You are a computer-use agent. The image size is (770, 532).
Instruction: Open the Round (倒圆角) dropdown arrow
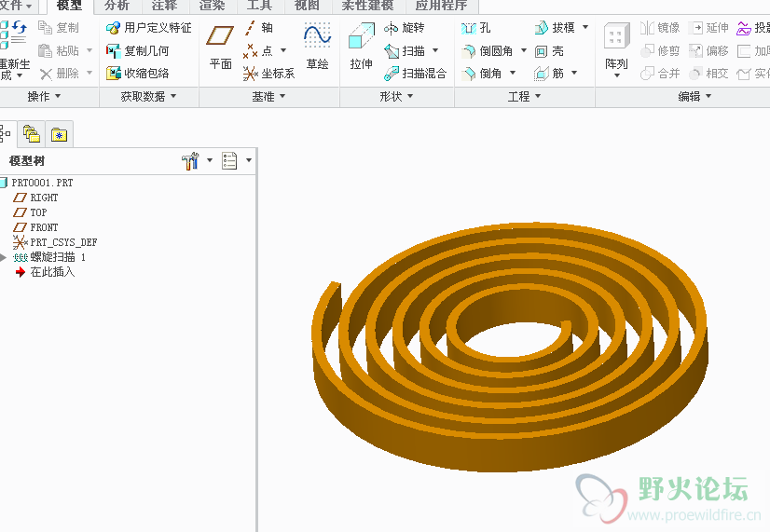pyautogui.click(x=524, y=50)
